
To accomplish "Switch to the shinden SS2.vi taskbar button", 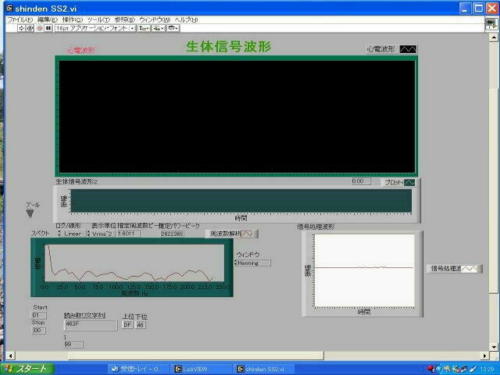I will point(264,369).
